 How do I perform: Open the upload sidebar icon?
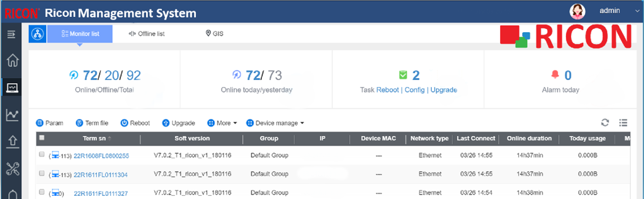(12, 142)
